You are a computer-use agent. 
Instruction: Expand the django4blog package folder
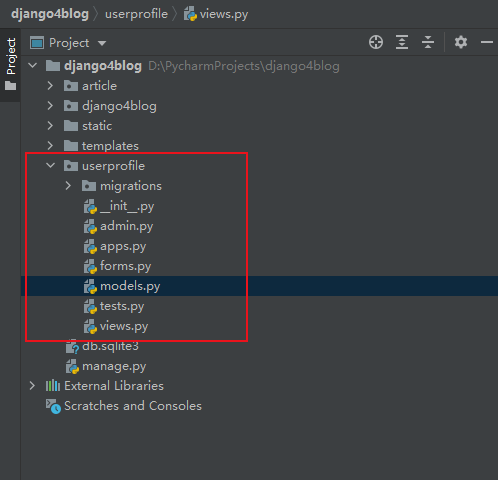50,106
